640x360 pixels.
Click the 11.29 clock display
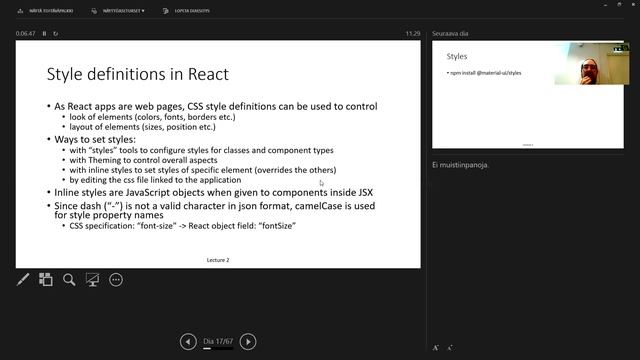pos(413,33)
